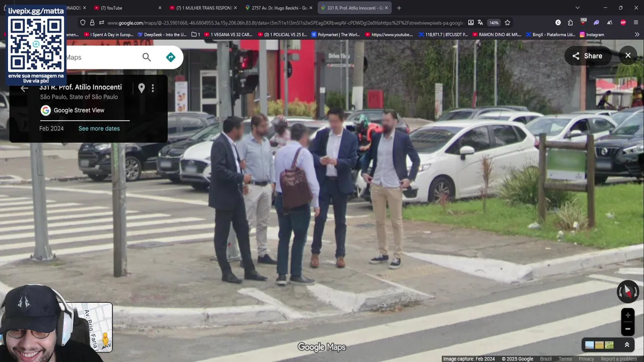Rotate view using compass right arrow
This screenshot has width=644, height=362.
pyautogui.click(x=636, y=292)
